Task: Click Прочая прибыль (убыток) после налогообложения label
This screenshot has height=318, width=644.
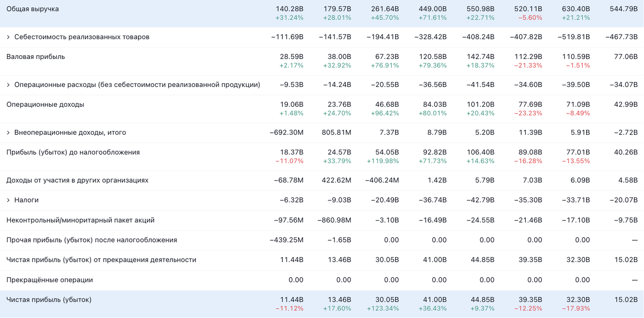Action: [92, 240]
